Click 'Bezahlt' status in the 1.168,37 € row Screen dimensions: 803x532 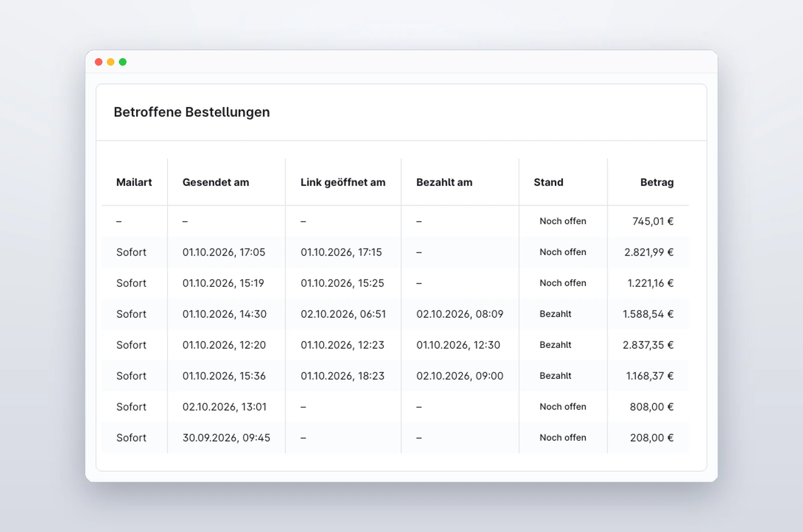click(x=556, y=376)
